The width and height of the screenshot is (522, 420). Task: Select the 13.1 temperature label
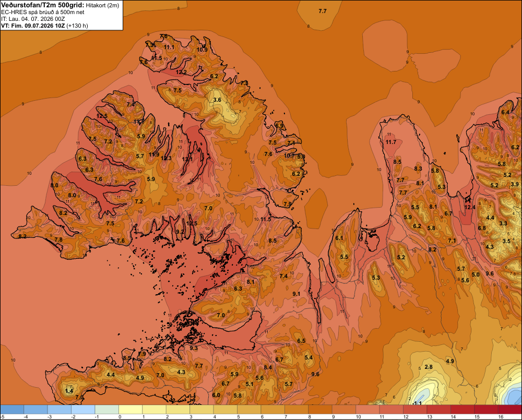pos(187,160)
